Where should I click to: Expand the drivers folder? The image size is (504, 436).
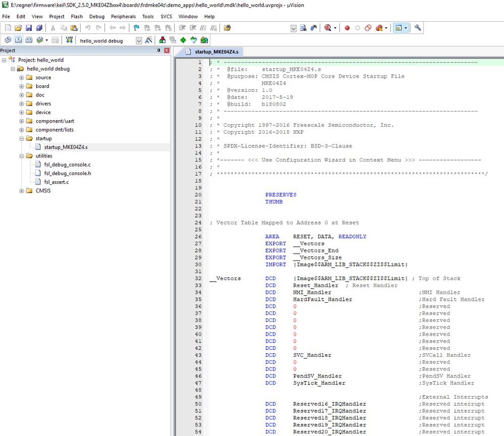click(x=22, y=103)
